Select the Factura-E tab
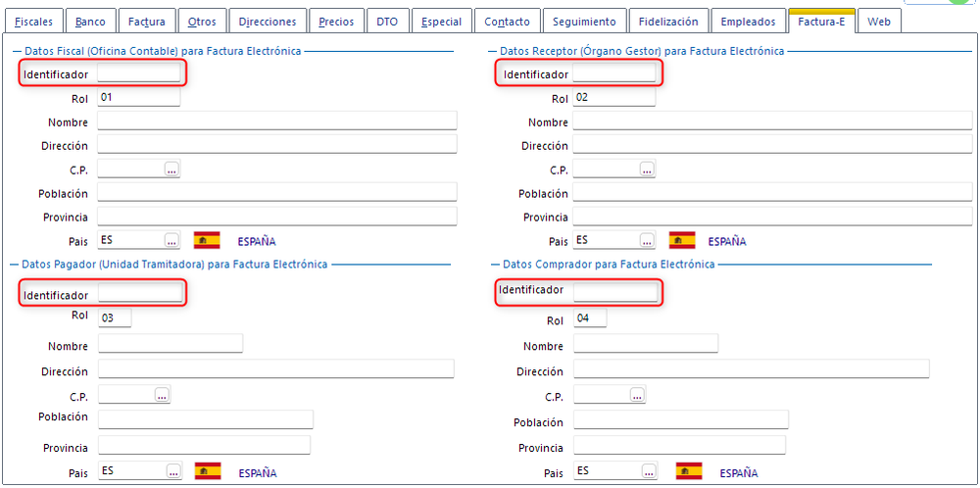Viewport: 980px width, 488px height. pos(821,21)
